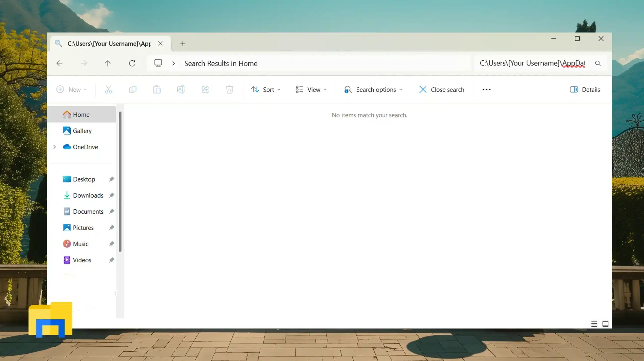Open the Pictures quick access folder

[78, 228]
